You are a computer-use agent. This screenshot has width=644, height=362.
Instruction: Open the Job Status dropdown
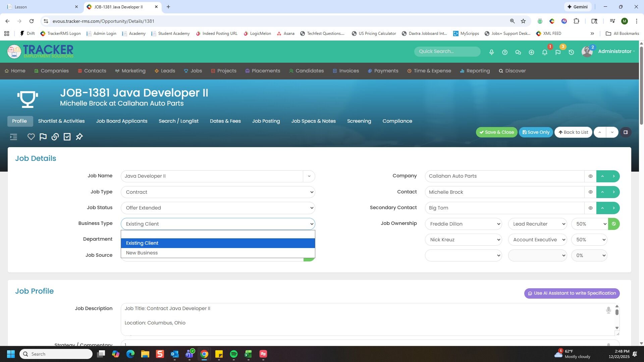pos(218,208)
